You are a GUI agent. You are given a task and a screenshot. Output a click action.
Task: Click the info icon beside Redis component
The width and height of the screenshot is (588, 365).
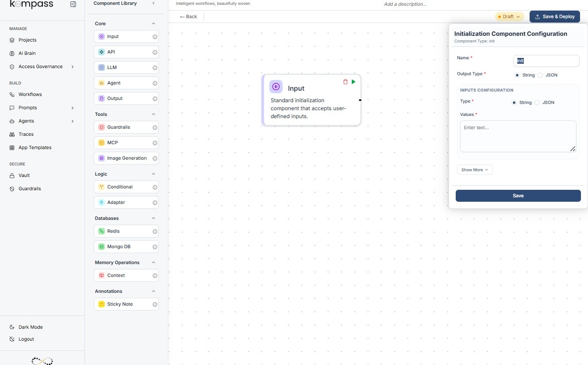(155, 231)
